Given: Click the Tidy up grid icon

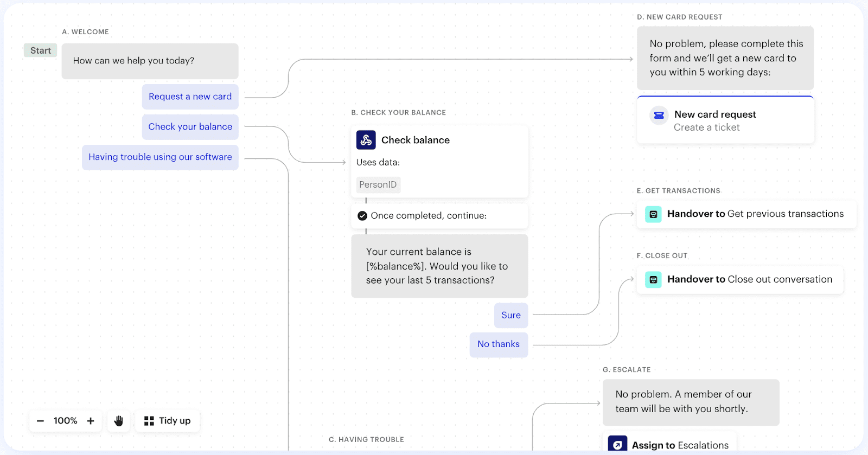Looking at the screenshot, I should [x=149, y=421].
